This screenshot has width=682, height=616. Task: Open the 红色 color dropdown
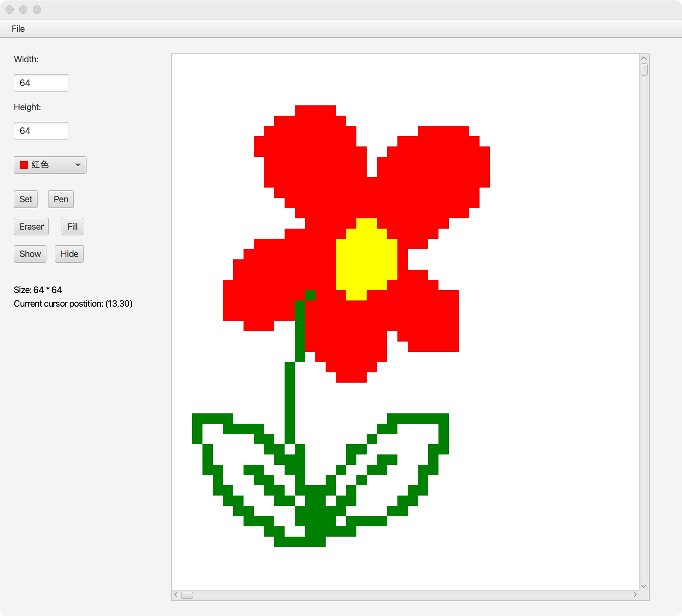pyautogui.click(x=50, y=165)
